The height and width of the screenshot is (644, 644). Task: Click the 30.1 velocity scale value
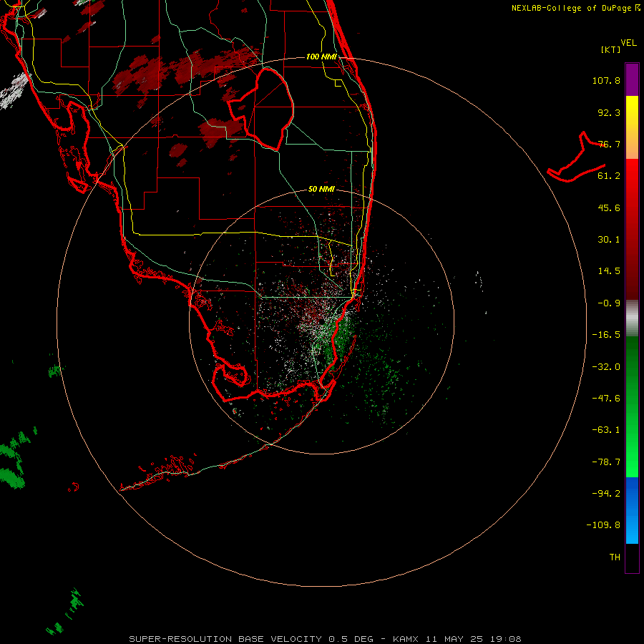[x=609, y=240]
